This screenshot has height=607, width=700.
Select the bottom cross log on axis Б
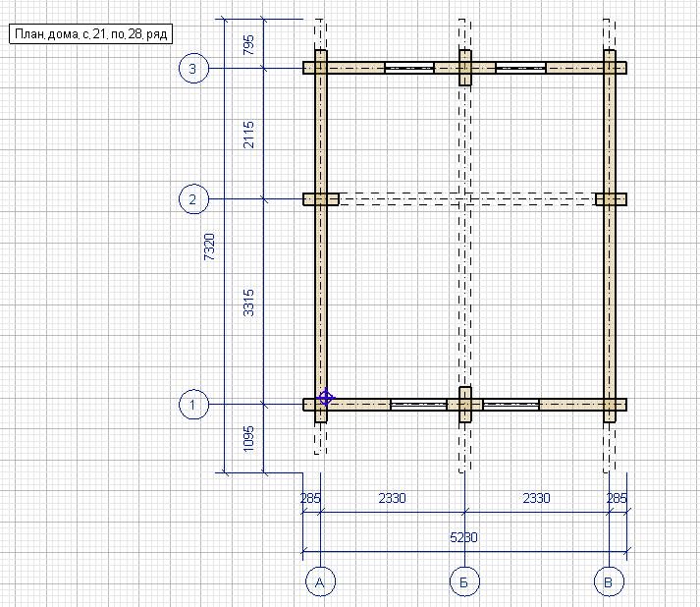(x=465, y=405)
